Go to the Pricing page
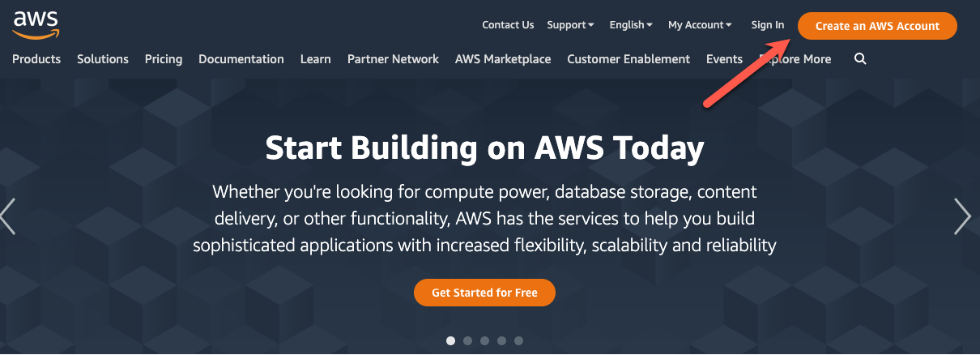 click(x=164, y=59)
